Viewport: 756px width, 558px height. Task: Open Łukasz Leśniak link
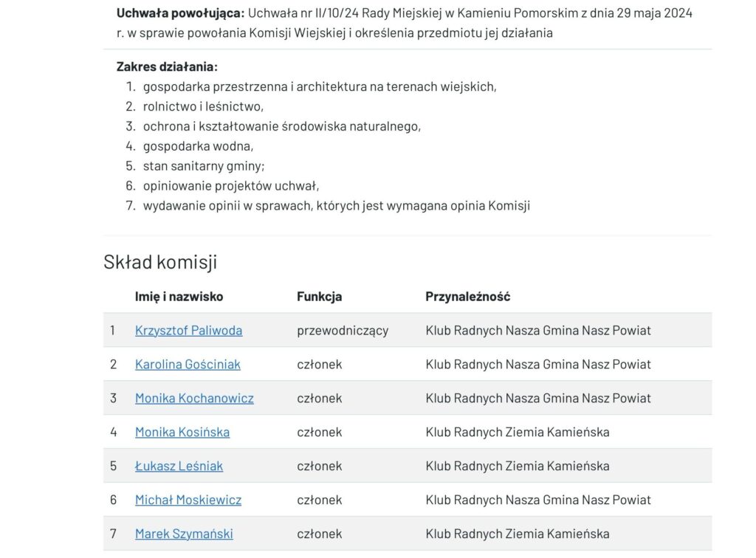(179, 466)
